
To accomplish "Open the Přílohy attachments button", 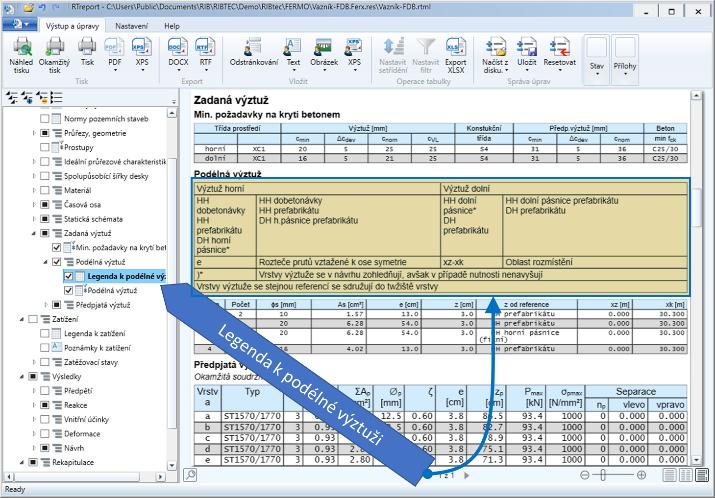I will click(x=625, y=59).
